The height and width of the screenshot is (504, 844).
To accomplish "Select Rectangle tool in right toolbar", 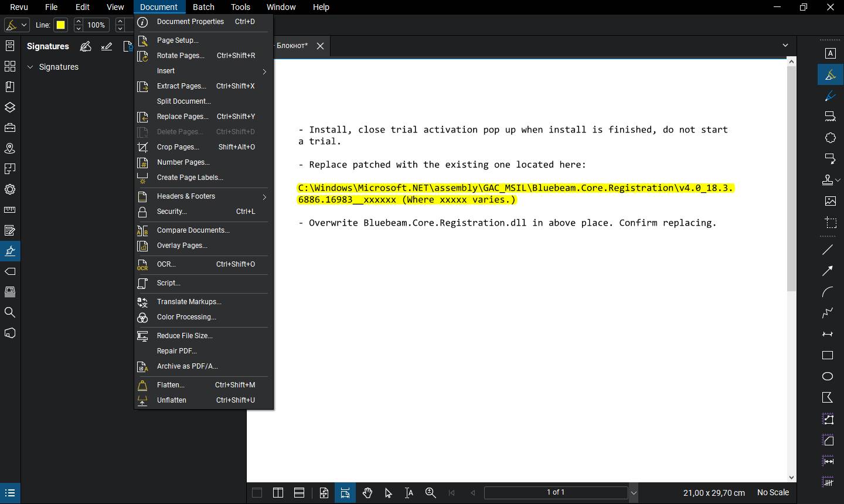I will (828, 355).
